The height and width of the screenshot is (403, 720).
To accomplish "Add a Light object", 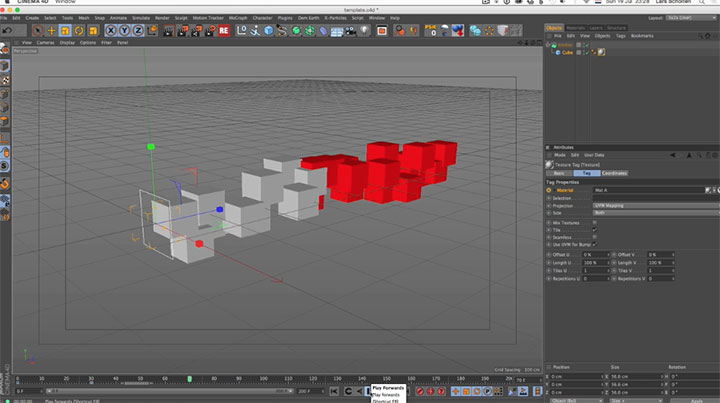I will point(365,31).
